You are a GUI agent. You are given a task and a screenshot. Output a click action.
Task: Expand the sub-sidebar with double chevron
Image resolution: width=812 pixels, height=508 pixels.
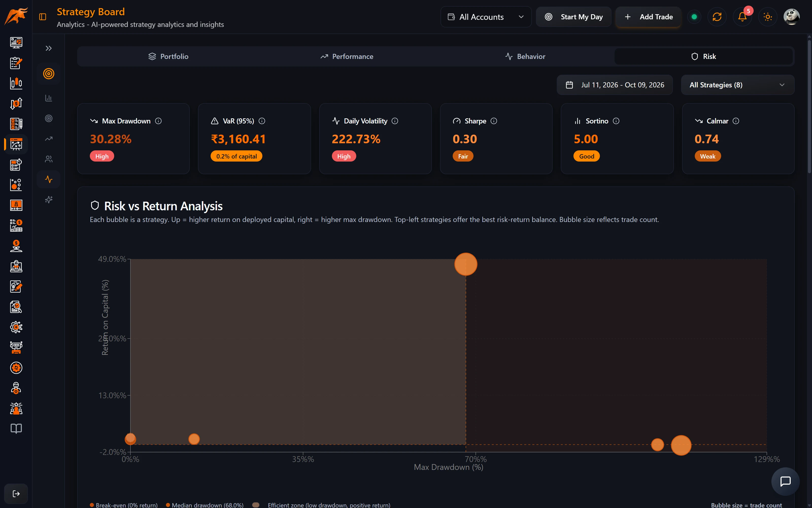(49, 48)
